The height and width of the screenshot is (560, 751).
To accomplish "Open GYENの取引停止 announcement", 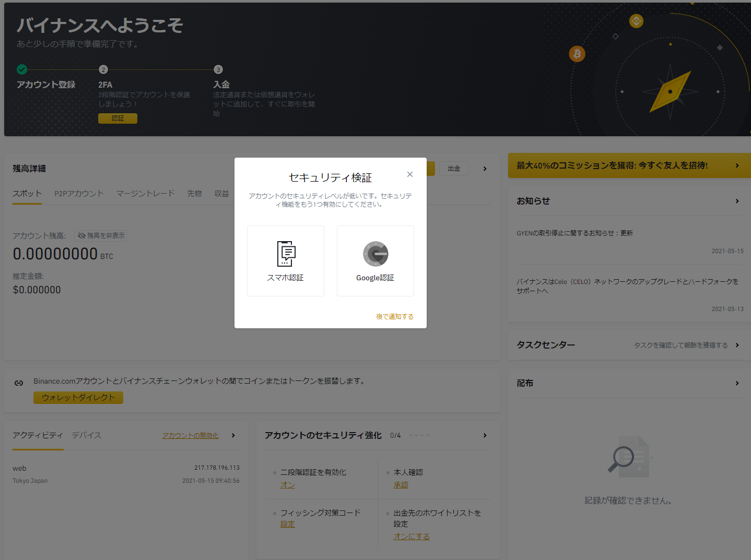I will [x=574, y=233].
